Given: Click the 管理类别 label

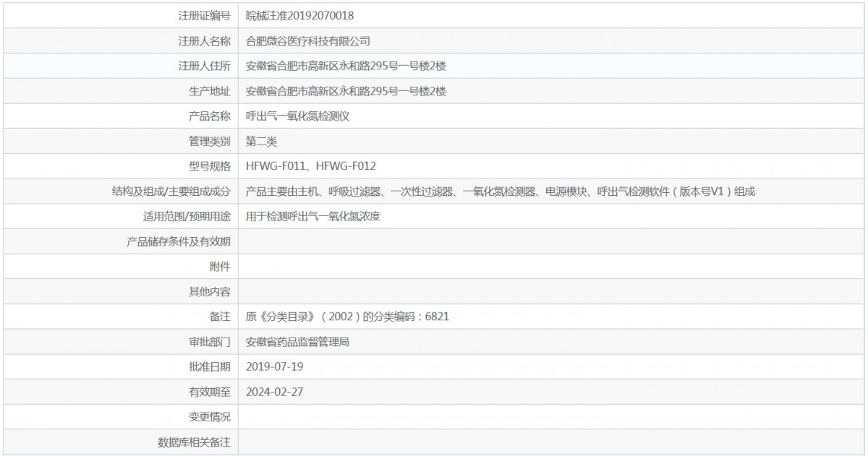Looking at the screenshot, I should point(210,141).
